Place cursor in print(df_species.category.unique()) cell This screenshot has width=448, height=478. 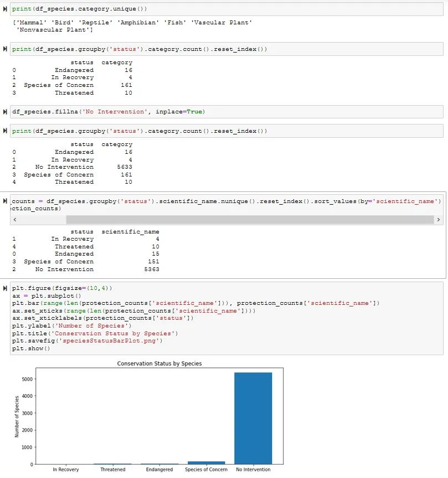tap(226, 9)
